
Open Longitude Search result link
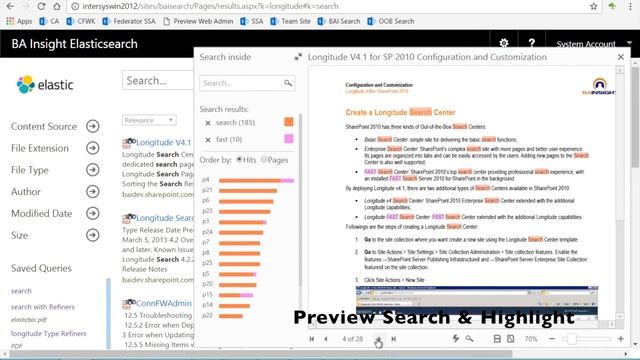point(165,218)
